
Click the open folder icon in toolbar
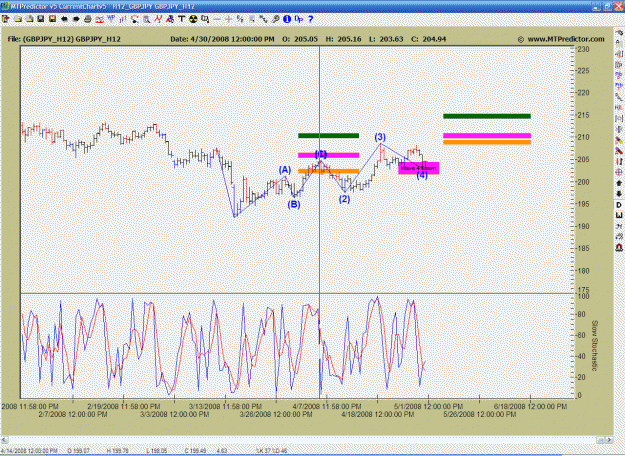click(x=18, y=19)
